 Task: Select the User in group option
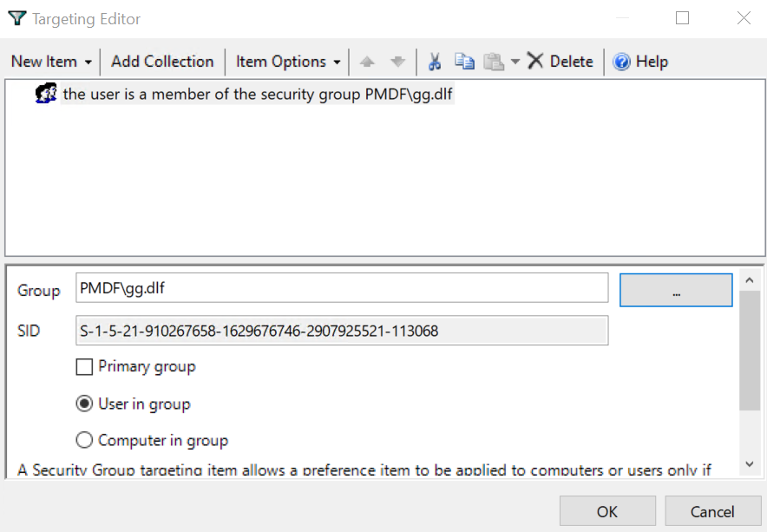coord(84,404)
